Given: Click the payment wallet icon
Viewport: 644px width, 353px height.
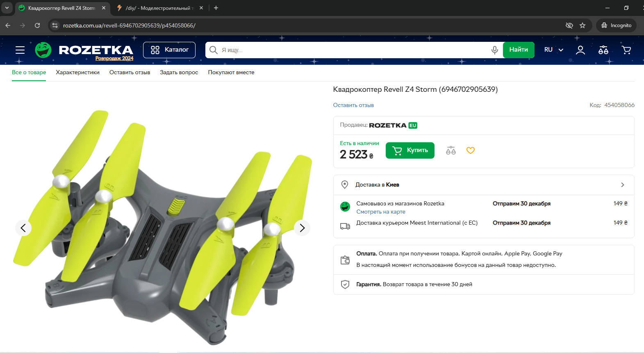Looking at the screenshot, I should click(345, 260).
